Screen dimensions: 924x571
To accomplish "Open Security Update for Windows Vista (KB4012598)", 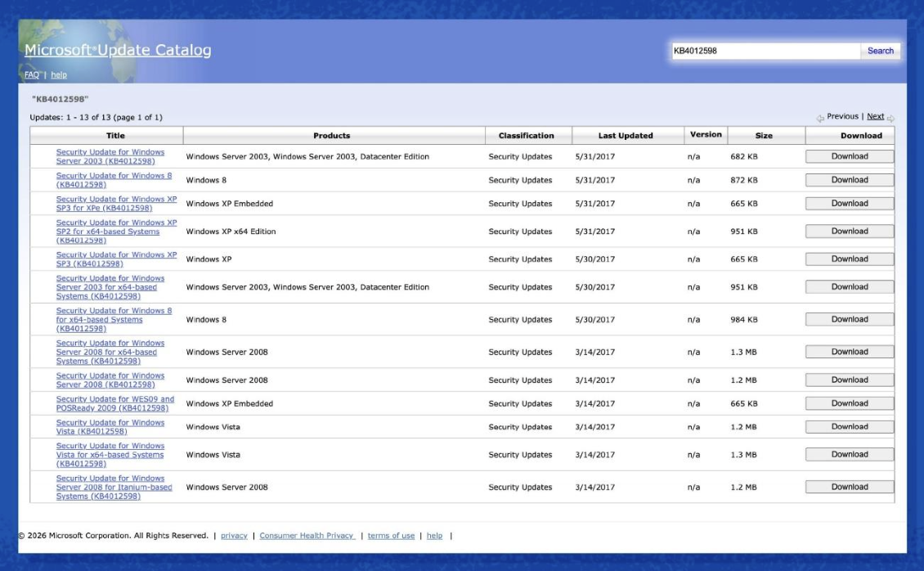I will tap(110, 427).
